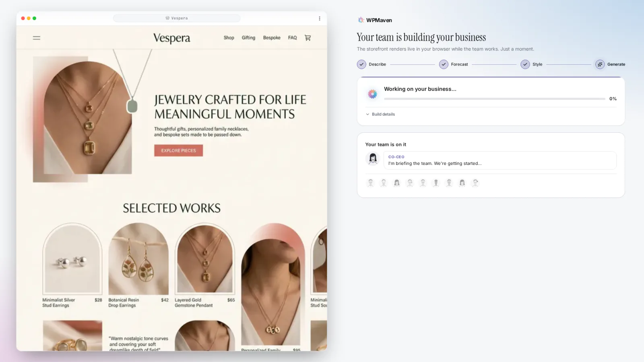Select the first team member avatar
This screenshot has height=362, width=644.
coord(371,183)
